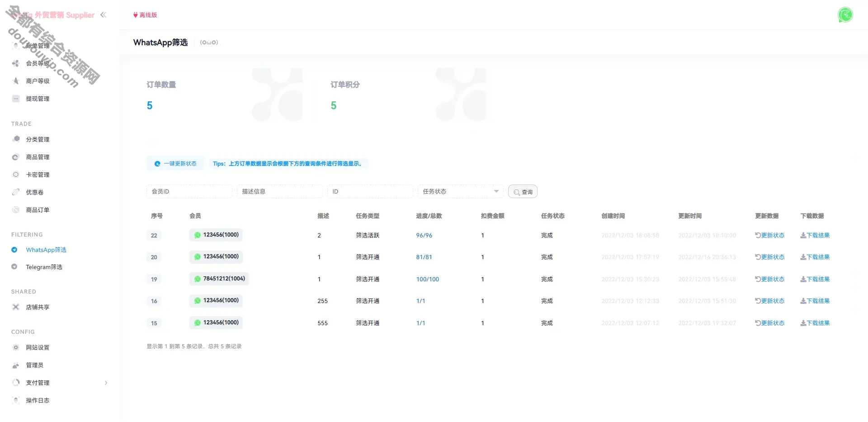Click the refresh icon in 一键更新状态

coord(157,164)
